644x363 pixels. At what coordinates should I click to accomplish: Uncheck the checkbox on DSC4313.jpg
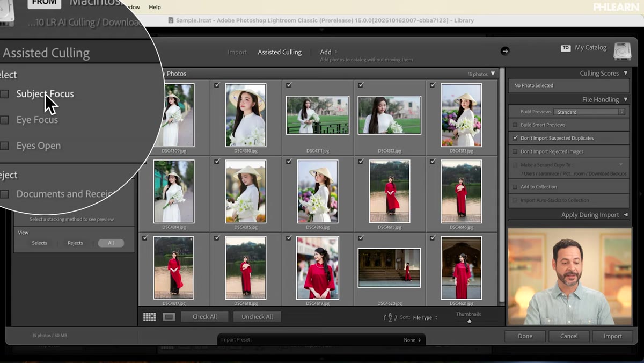[433, 85]
